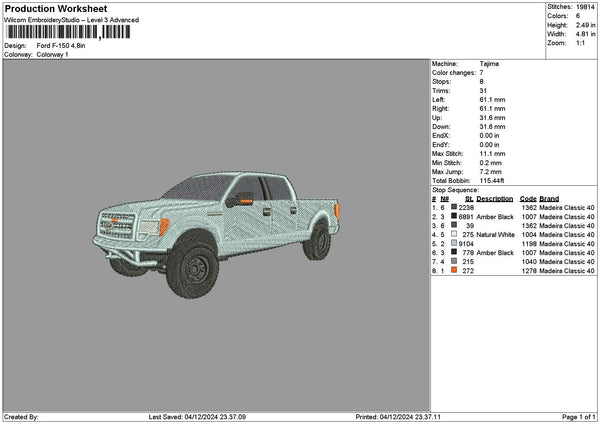The width and height of the screenshot is (600, 424).
Task: Click Amber Black in stop 2 row
Action: point(495,217)
